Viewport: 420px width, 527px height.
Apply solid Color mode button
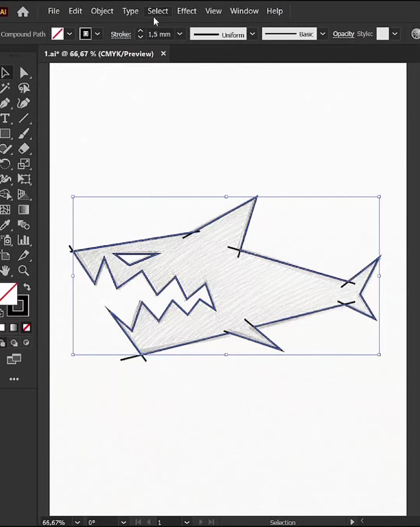coord(2,328)
